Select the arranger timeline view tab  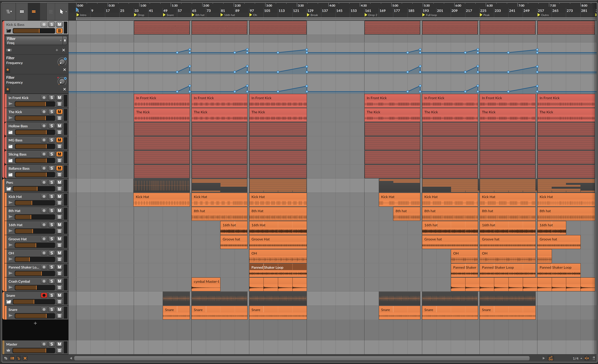pyautogui.click(x=34, y=11)
